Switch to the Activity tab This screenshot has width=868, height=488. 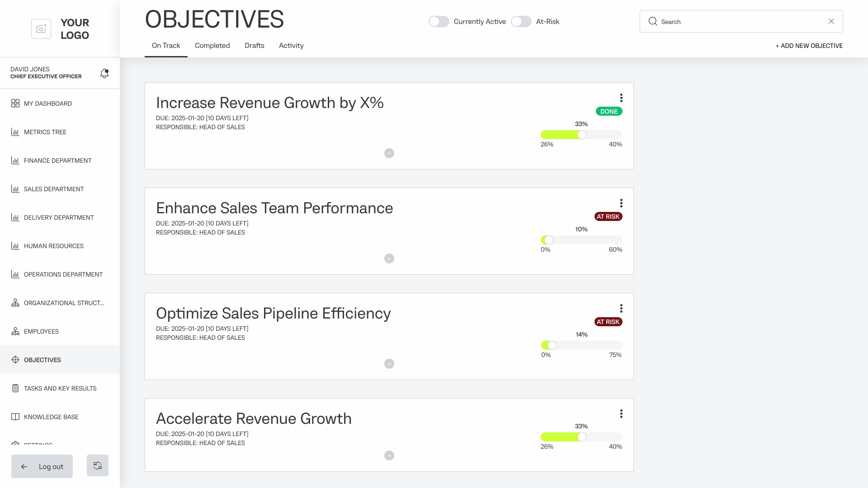tap(291, 46)
